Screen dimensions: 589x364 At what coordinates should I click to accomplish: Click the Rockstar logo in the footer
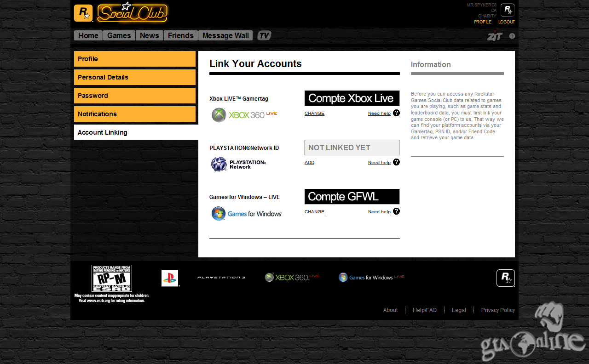coord(506,278)
